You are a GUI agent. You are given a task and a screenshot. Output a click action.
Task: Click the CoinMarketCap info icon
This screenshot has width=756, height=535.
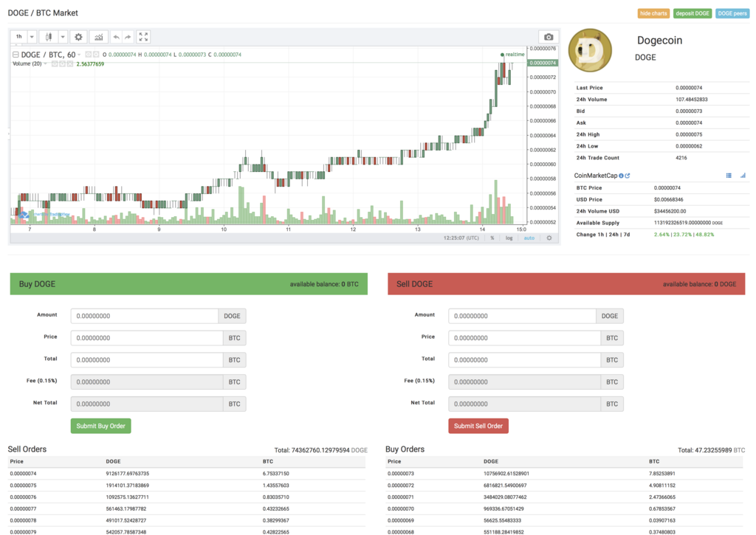tap(621, 176)
